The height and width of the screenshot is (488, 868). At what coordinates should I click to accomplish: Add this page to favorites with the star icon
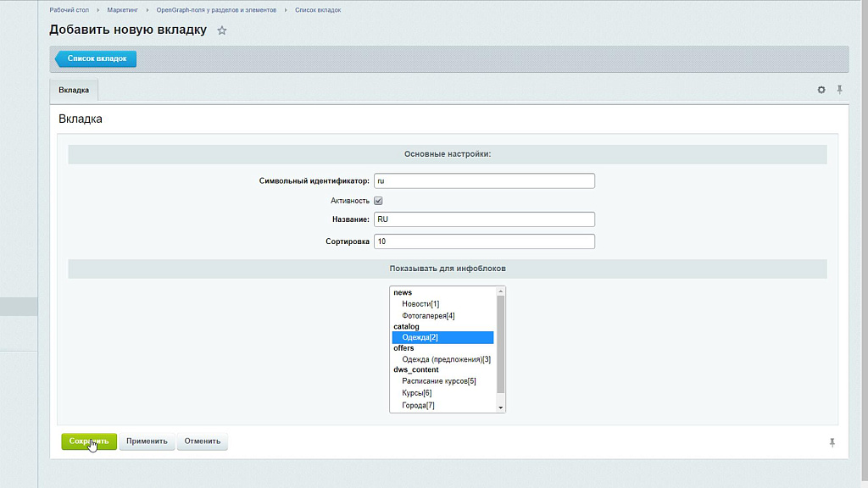coord(222,30)
